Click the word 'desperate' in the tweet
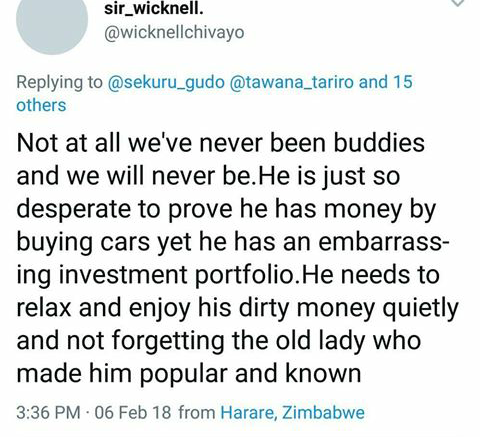 (x=73, y=210)
